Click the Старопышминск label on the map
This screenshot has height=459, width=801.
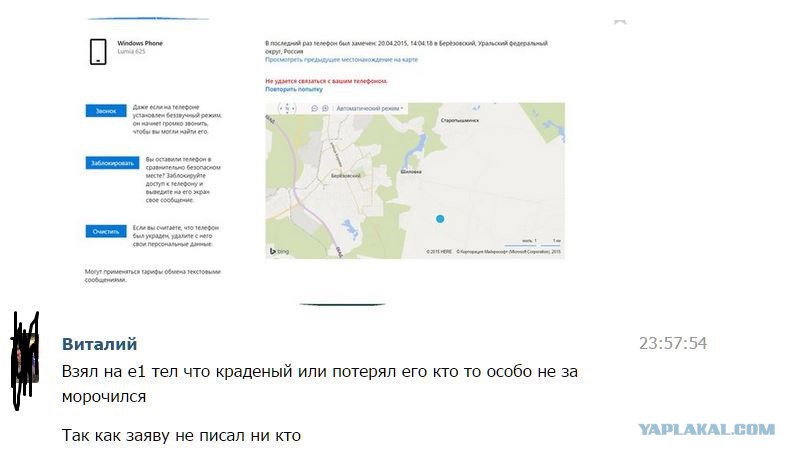(x=460, y=120)
